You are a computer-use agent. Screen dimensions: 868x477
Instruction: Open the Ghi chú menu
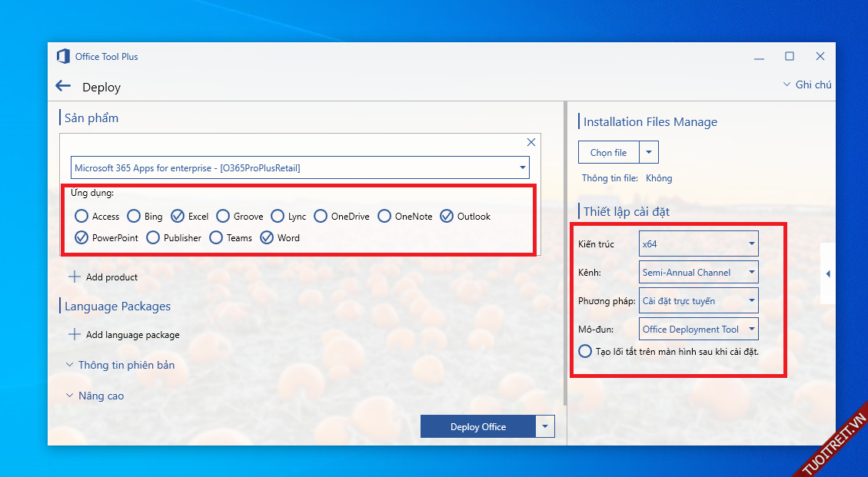coord(806,84)
